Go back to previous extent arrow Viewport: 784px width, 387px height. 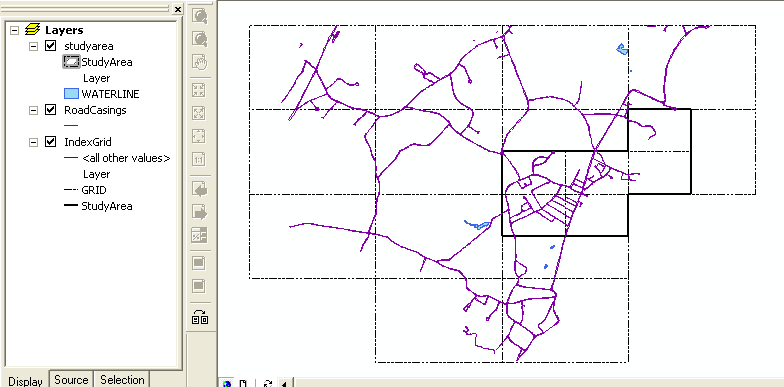pos(200,190)
